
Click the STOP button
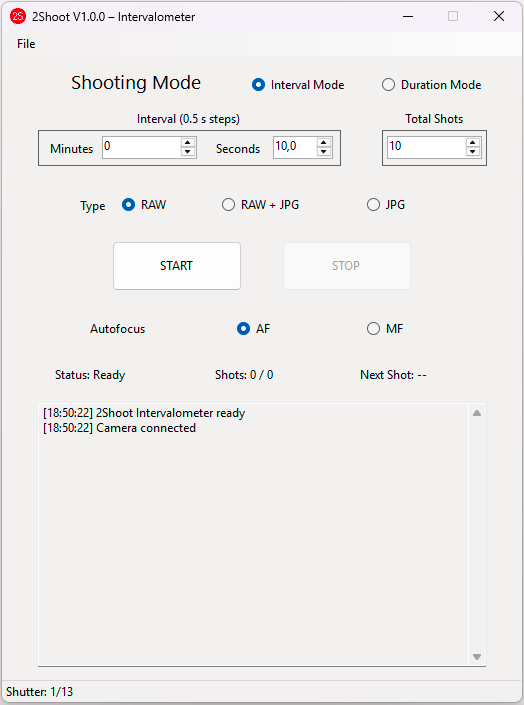(x=346, y=266)
